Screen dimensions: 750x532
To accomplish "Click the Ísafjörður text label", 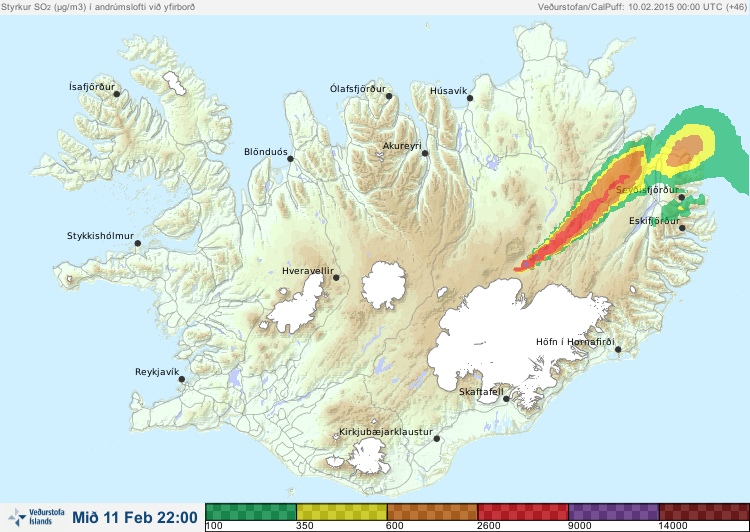I will coord(92,87).
